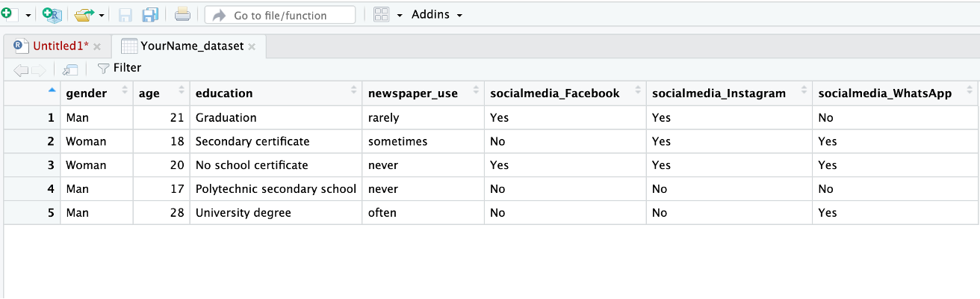Open the new file dropdown arrow
Viewport: 980px width, 299px height.
28,15
